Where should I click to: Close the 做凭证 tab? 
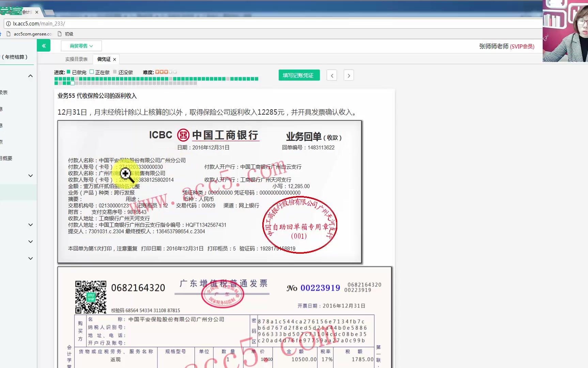(x=114, y=59)
